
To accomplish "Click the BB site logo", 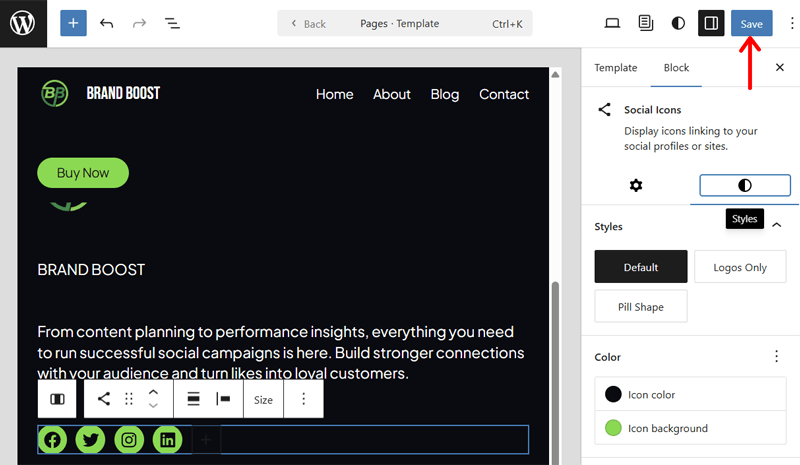I will (x=55, y=93).
